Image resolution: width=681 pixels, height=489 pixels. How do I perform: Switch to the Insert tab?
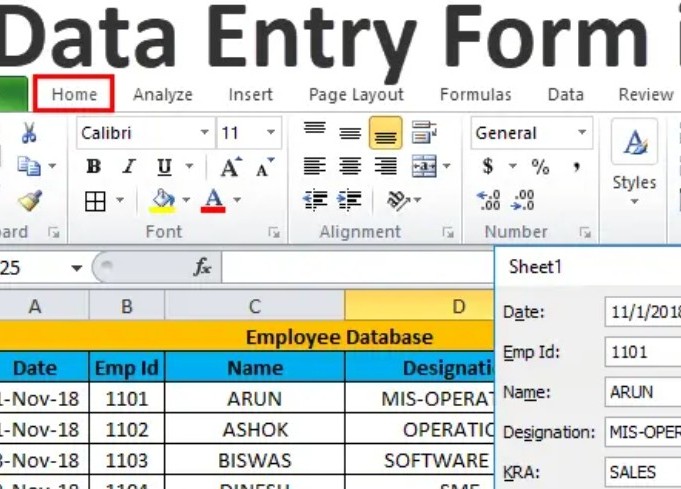tap(251, 94)
